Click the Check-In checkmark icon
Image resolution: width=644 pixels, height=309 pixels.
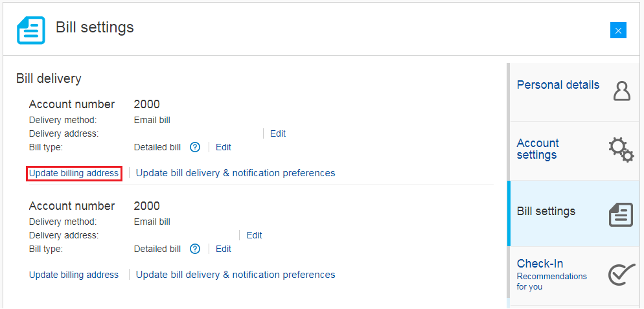coord(621,274)
